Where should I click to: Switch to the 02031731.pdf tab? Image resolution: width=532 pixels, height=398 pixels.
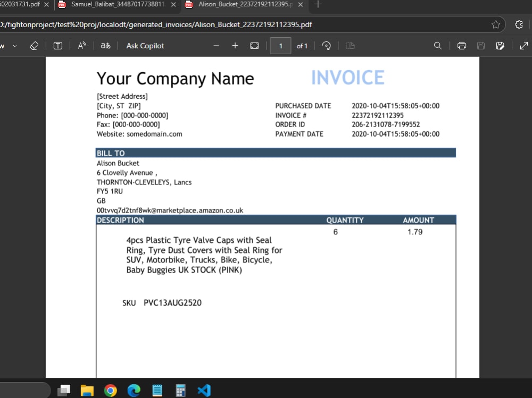(x=20, y=4)
